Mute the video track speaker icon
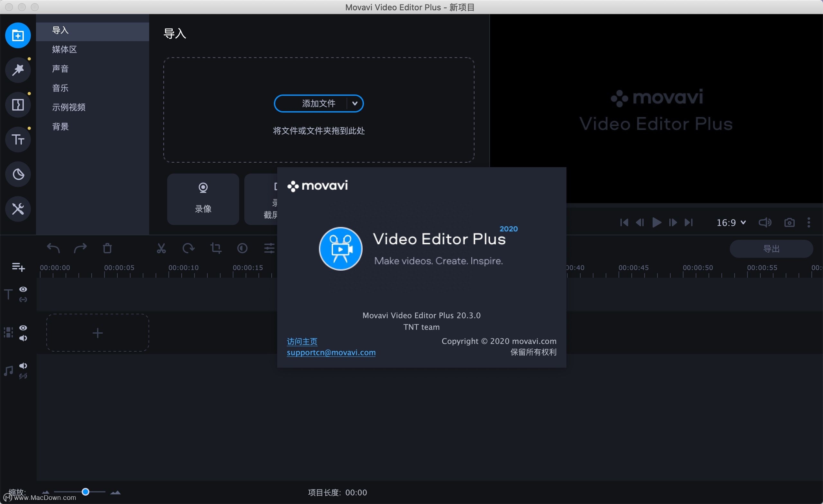 (x=23, y=338)
